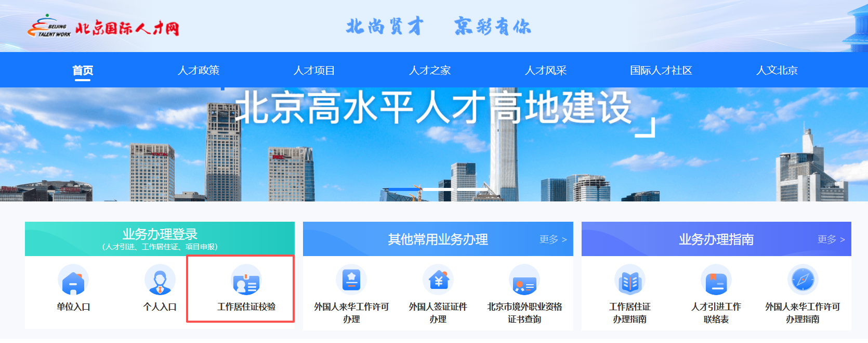Click the 北京国际人才网 logo
This screenshot has width=868, height=343.
click(103, 26)
